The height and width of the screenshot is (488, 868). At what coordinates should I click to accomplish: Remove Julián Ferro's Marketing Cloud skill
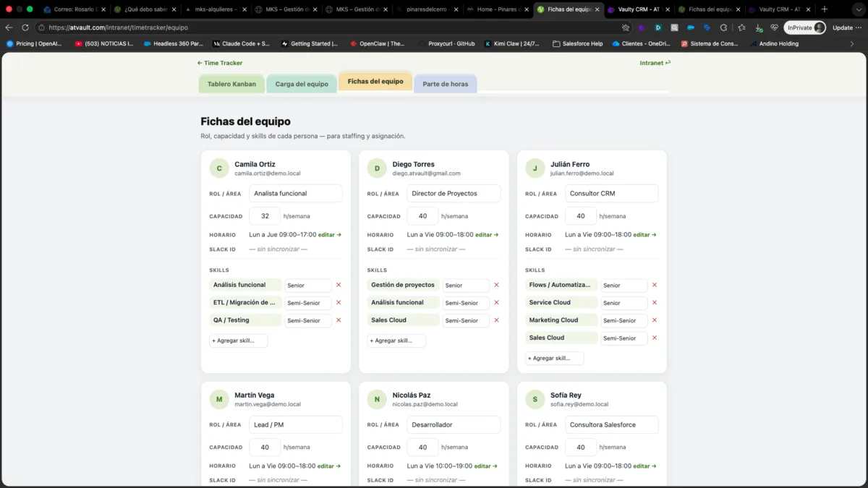655,320
